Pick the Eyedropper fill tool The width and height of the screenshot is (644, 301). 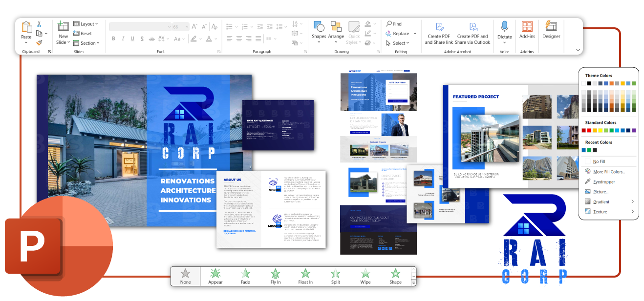[x=604, y=181]
